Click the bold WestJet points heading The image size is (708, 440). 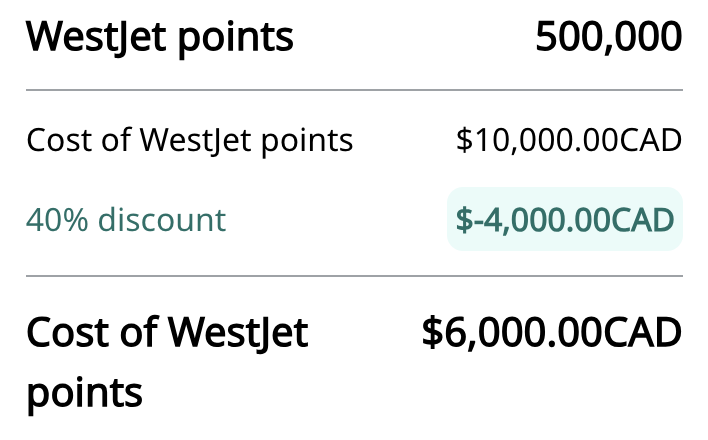point(160,38)
